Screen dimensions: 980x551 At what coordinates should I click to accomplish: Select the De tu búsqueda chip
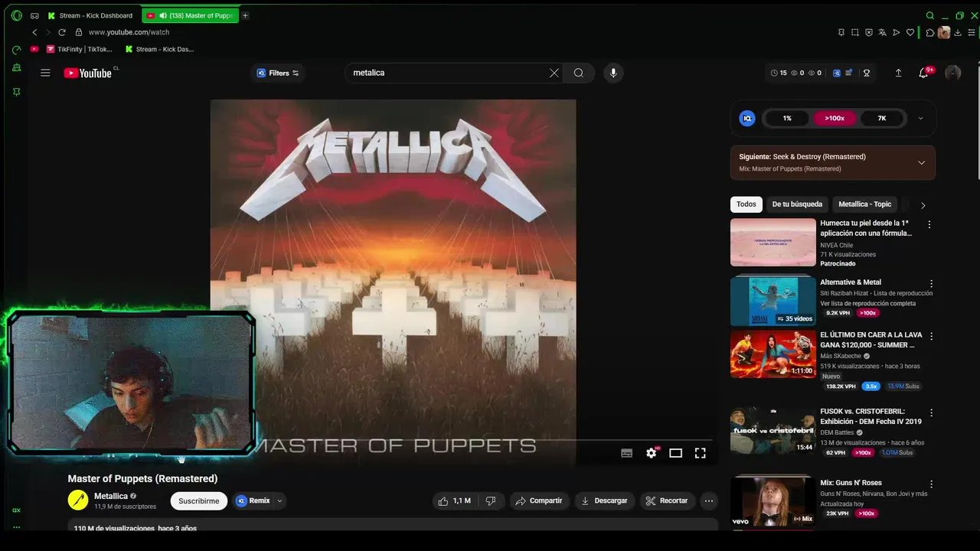(797, 204)
